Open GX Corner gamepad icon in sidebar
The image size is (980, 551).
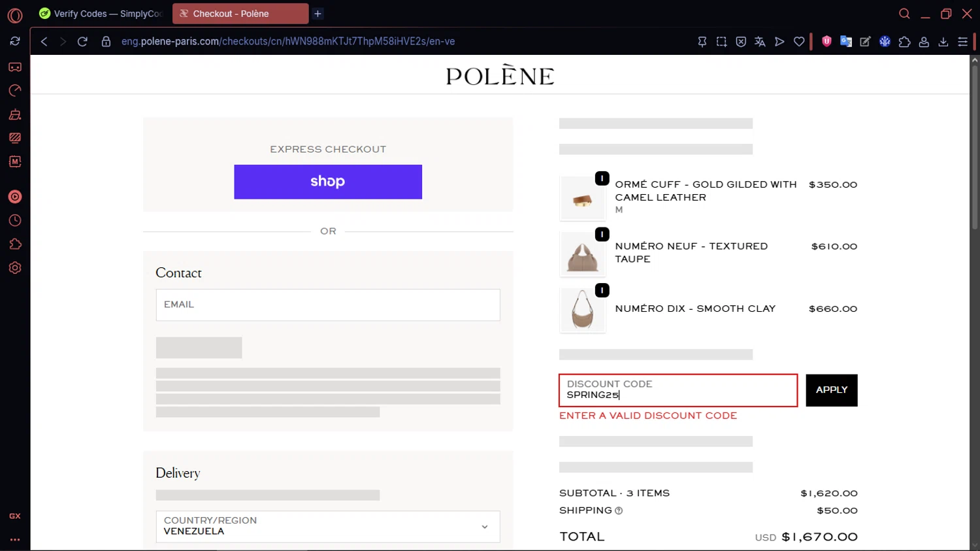pyautogui.click(x=15, y=67)
